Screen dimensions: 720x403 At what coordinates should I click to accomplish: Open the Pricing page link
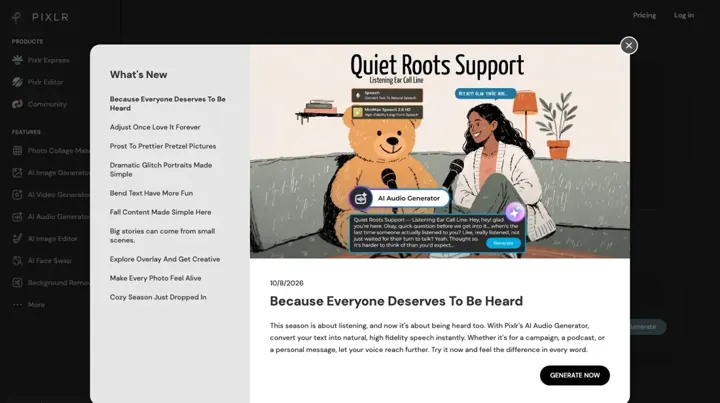tap(644, 15)
